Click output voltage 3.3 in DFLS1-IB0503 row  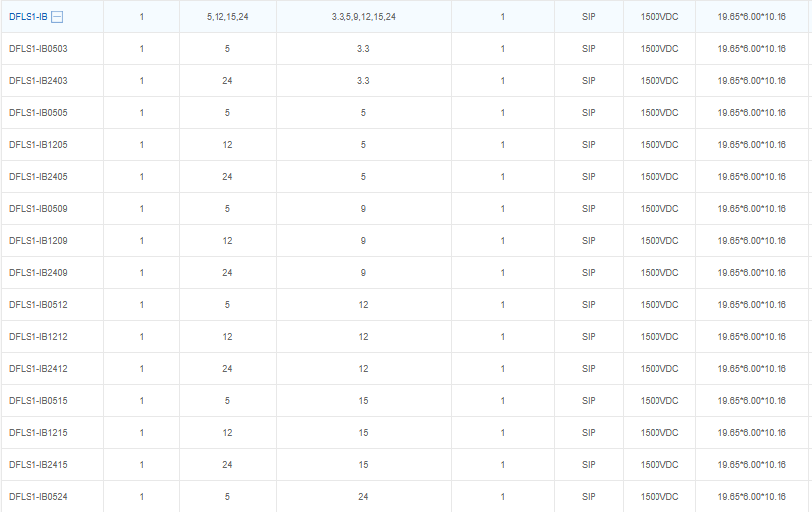[x=363, y=48]
